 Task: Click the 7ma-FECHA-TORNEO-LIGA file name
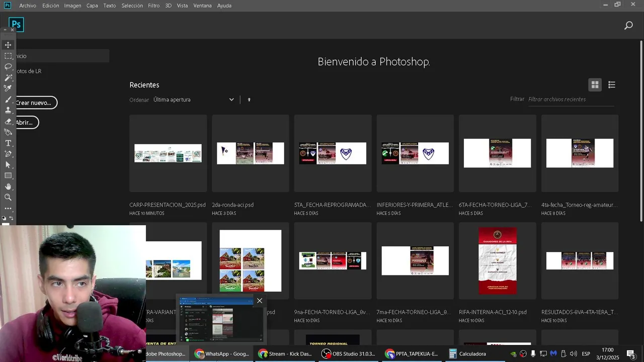[414, 312]
